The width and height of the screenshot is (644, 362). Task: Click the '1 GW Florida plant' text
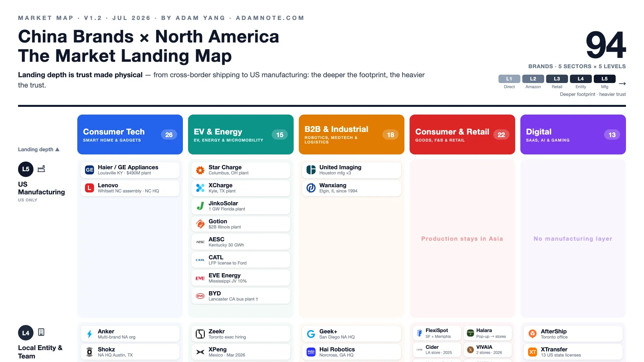click(x=227, y=209)
